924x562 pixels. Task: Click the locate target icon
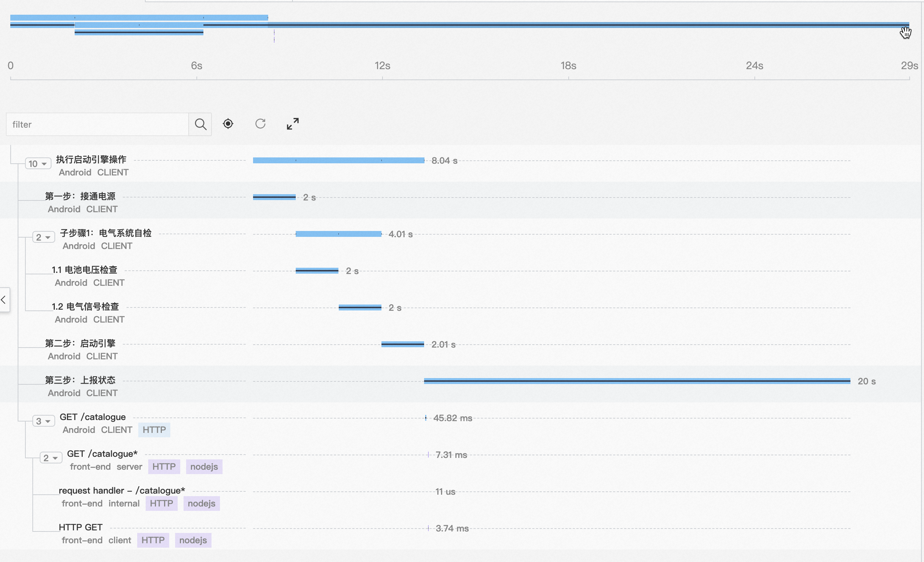pyautogui.click(x=228, y=124)
